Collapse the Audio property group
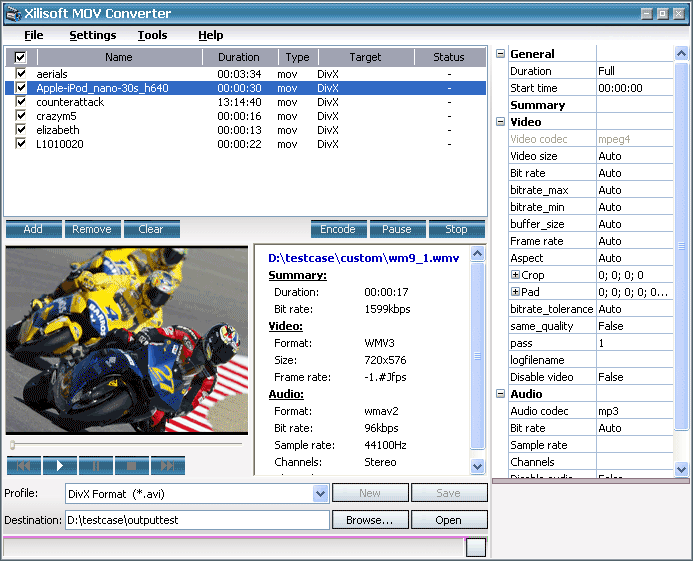693x561 pixels. [x=500, y=393]
